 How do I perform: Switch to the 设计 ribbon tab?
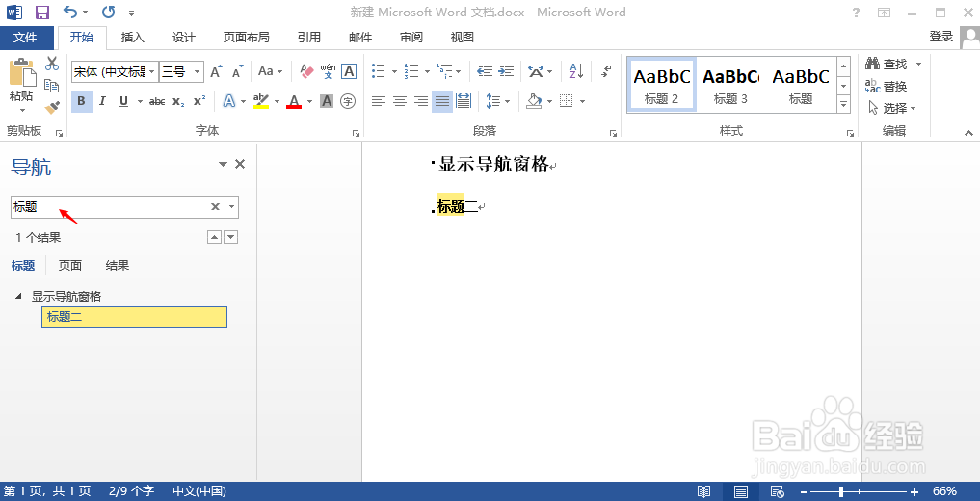[x=184, y=38]
